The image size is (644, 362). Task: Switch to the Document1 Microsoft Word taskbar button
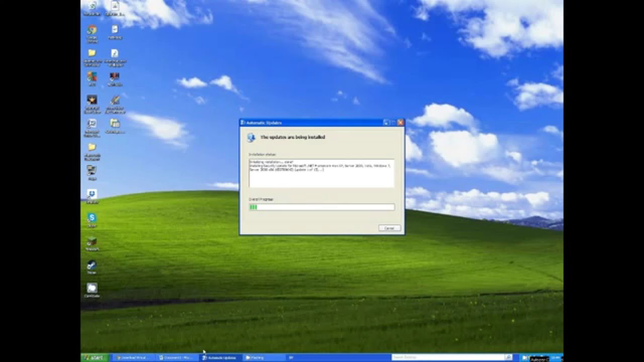click(x=177, y=357)
